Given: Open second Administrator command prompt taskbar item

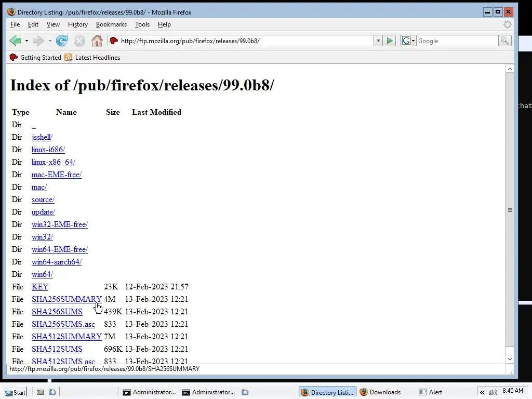Looking at the screenshot, I should [x=208, y=392].
